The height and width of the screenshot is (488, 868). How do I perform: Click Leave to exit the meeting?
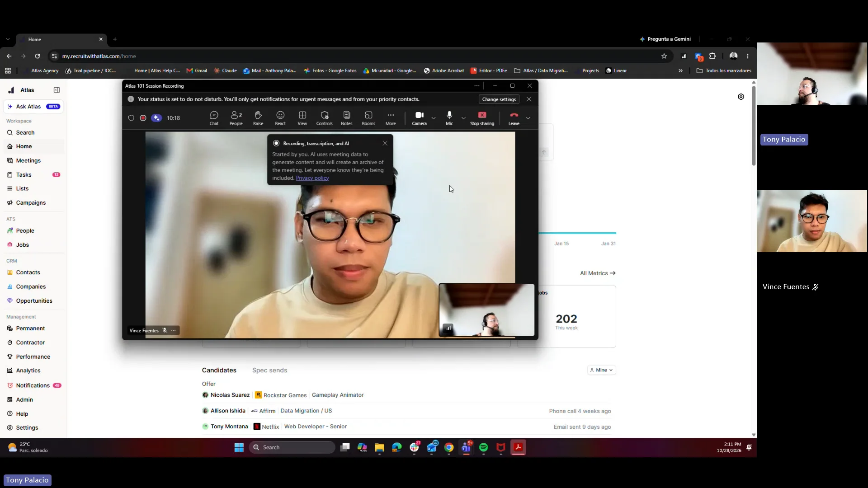click(514, 118)
